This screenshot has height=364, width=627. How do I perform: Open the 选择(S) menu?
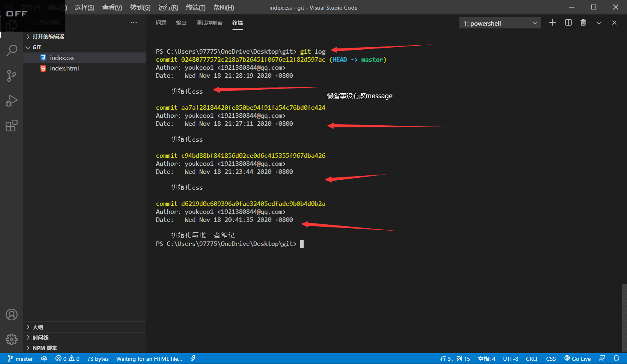click(x=85, y=8)
